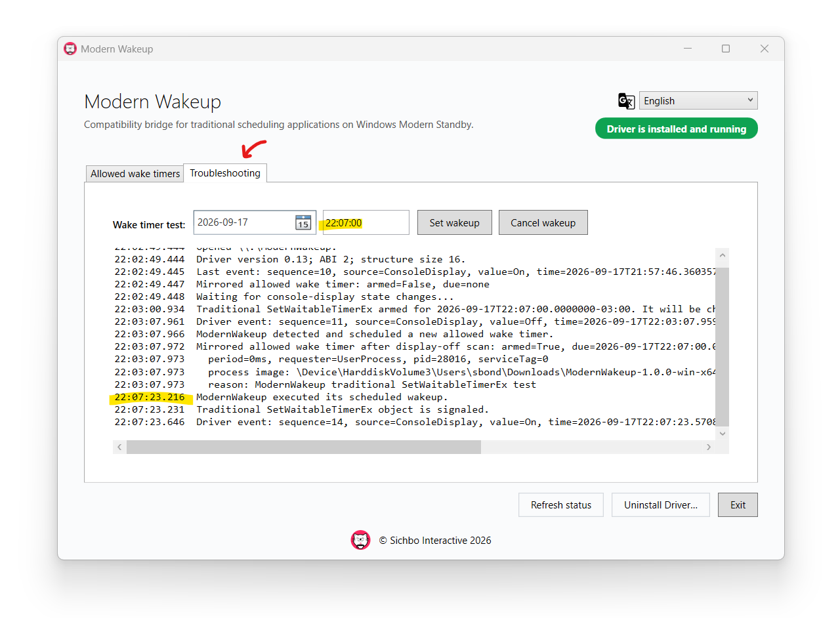This screenshot has height=618, width=840.
Task: Click the log scroll left arrow
Action: tap(119, 447)
